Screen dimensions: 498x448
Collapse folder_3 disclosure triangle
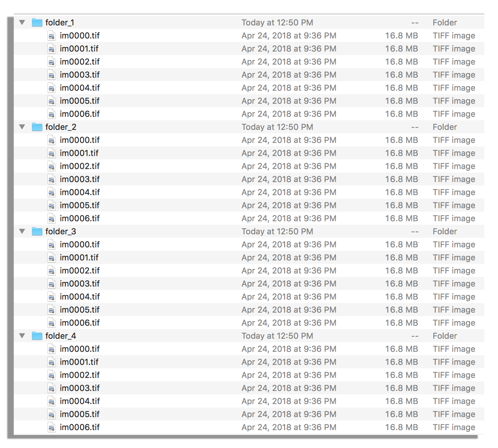[22, 232]
